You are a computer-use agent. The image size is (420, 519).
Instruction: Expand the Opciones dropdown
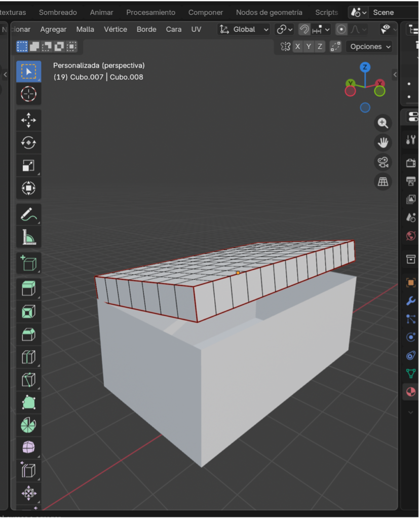(370, 47)
